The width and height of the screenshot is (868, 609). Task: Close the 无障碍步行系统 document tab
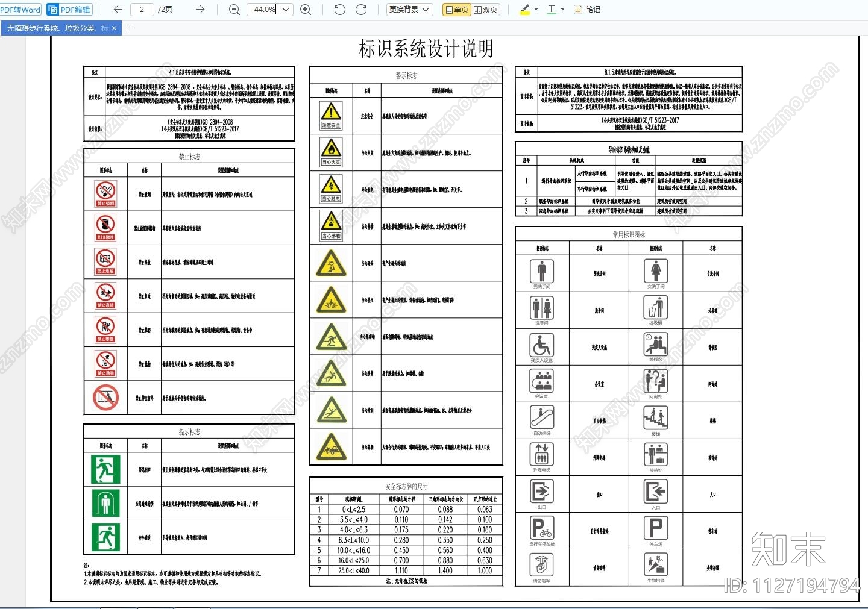(115, 28)
